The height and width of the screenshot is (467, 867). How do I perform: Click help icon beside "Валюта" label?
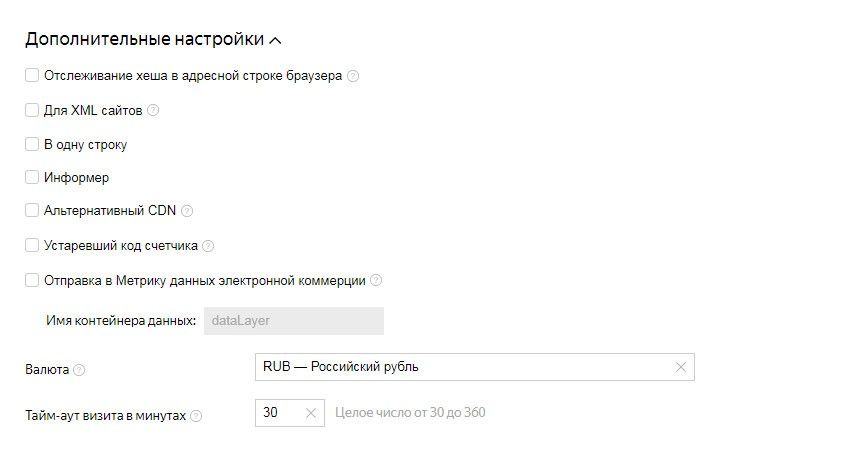tap(80, 370)
